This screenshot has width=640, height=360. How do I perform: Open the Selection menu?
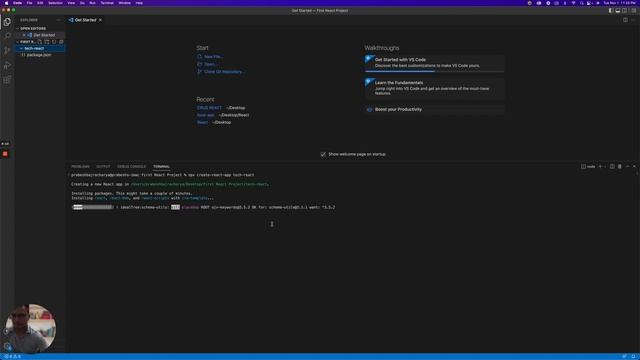click(55, 3)
